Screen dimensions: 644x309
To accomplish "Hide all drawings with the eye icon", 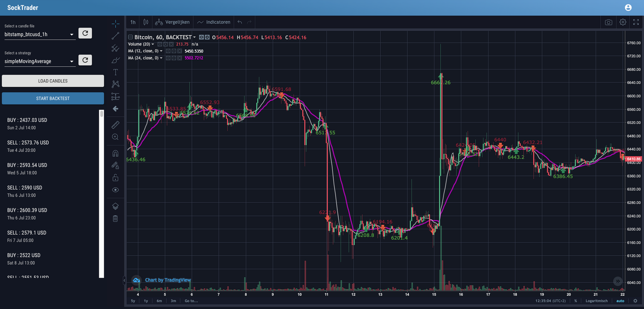I will click(x=115, y=190).
